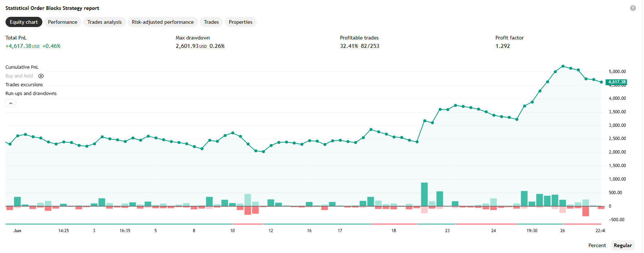Toggle Run-ups and drawdowns series
Viewport: 644px width, 253px height.
31,94
